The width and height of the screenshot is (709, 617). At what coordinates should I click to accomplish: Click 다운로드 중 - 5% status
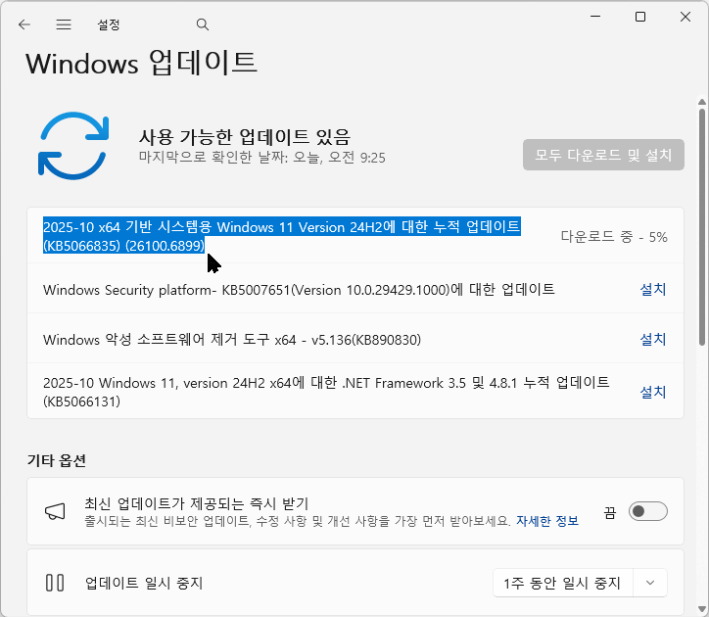[614, 236]
